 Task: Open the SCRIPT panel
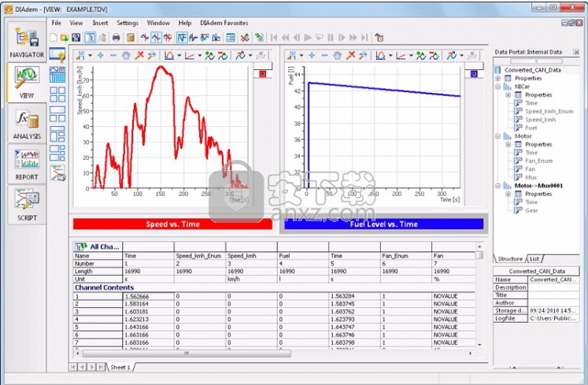(27, 205)
